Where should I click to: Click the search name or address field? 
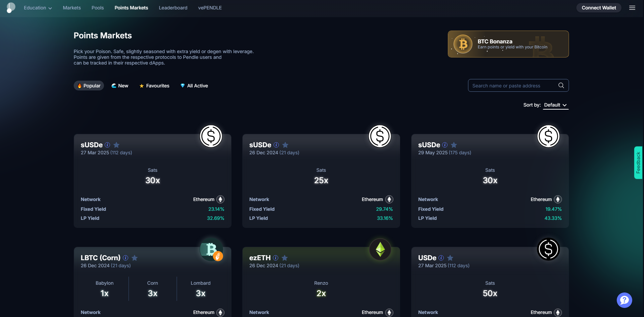[511, 86]
